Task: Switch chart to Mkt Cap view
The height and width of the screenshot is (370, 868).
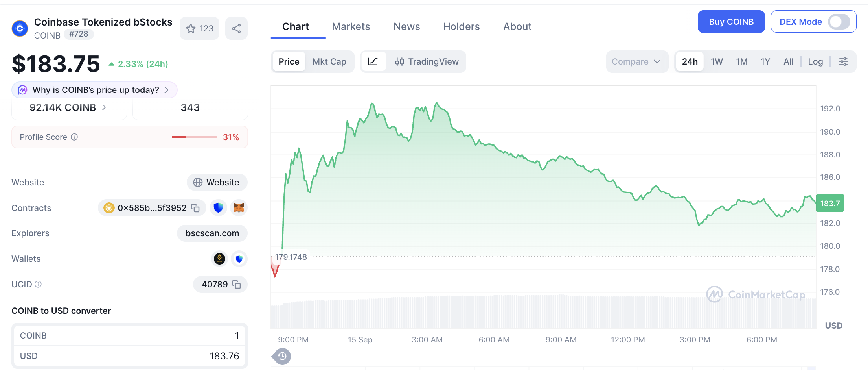Action: coord(329,61)
